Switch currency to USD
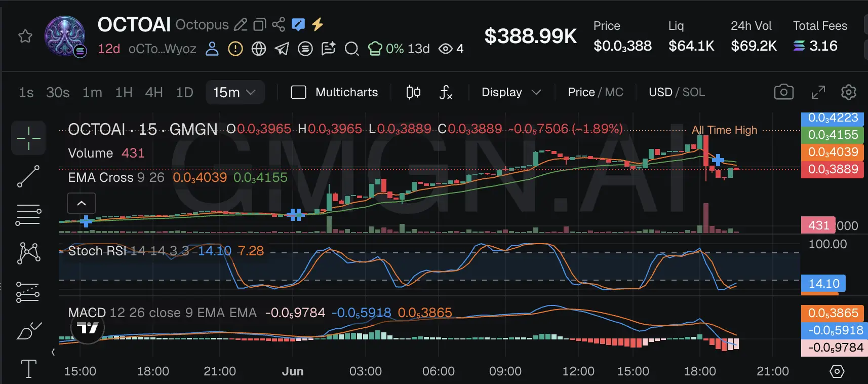This screenshot has width=868, height=384. [660, 92]
